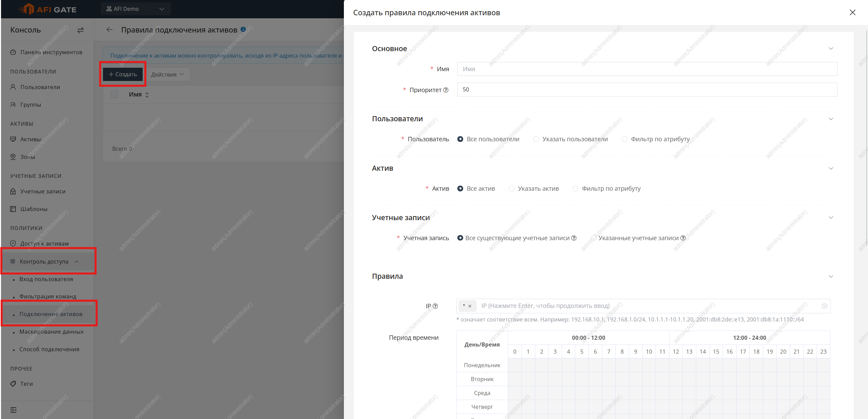Collapse the Основное section

pos(831,49)
